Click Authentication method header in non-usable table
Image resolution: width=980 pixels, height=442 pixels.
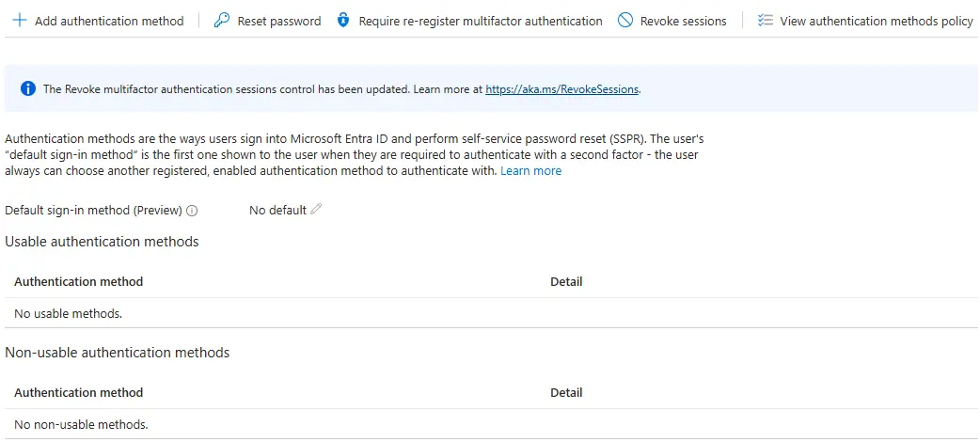click(x=79, y=392)
